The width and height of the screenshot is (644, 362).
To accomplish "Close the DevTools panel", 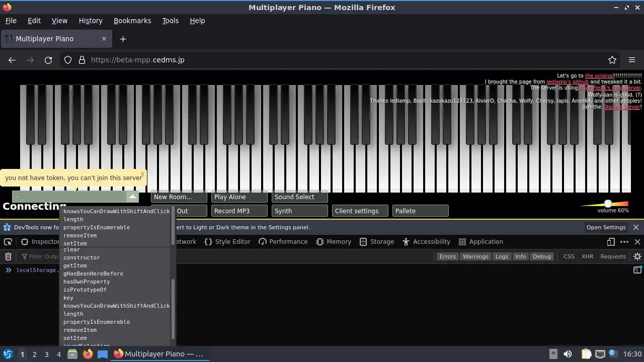I will pos(637,242).
